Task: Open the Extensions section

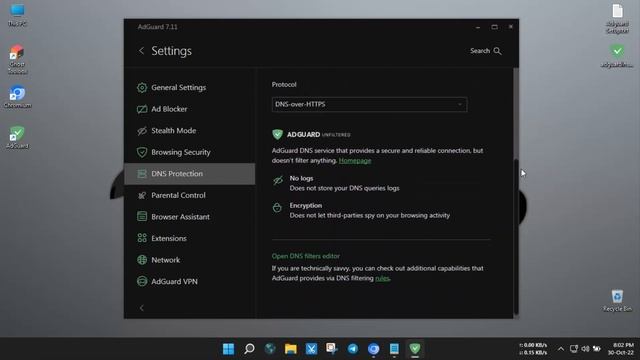Action: (190, 238)
